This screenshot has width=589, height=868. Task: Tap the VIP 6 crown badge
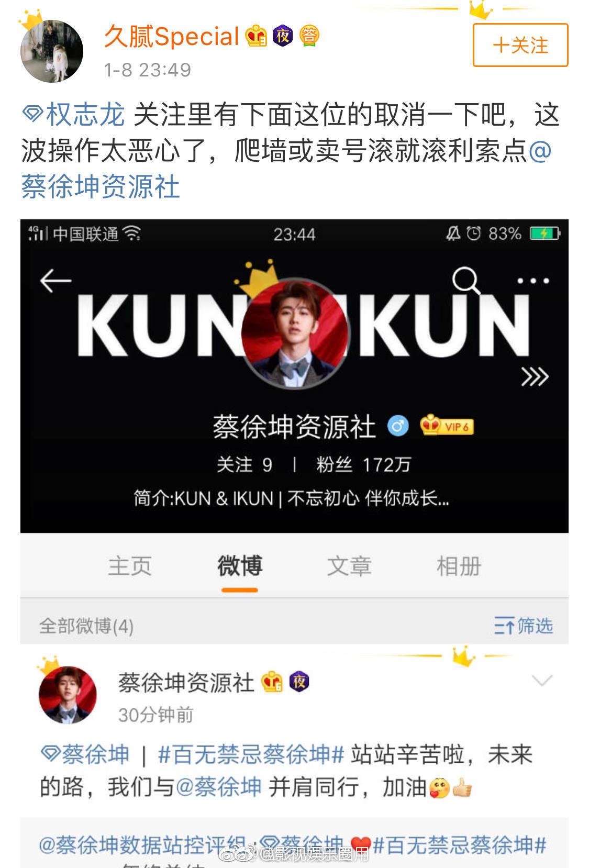(447, 426)
